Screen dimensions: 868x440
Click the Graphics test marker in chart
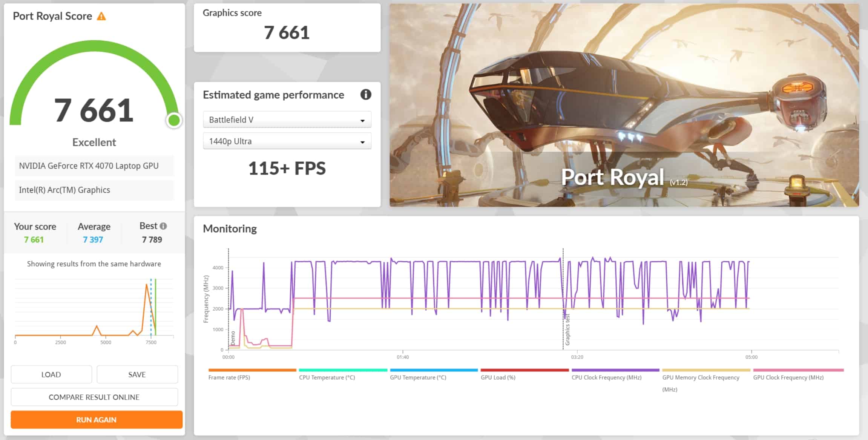tap(567, 330)
